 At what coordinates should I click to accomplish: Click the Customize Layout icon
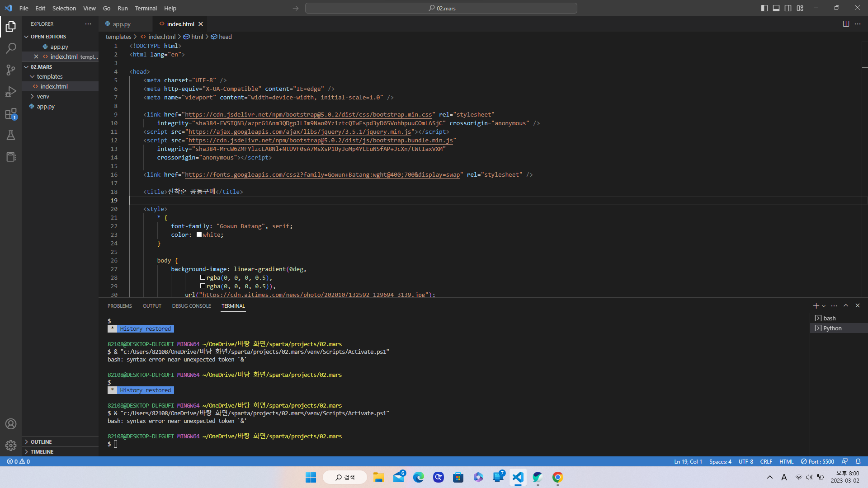click(800, 8)
